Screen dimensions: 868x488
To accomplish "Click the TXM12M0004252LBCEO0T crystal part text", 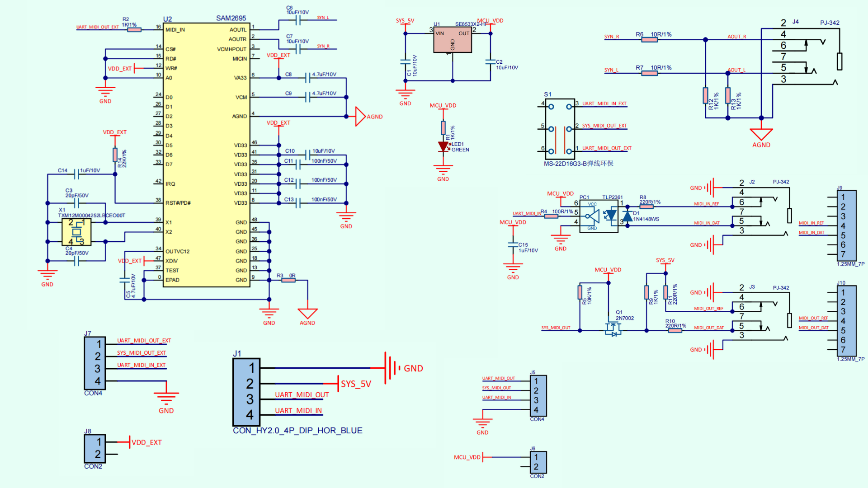I will pyautogui.click(x=91, y=216).
